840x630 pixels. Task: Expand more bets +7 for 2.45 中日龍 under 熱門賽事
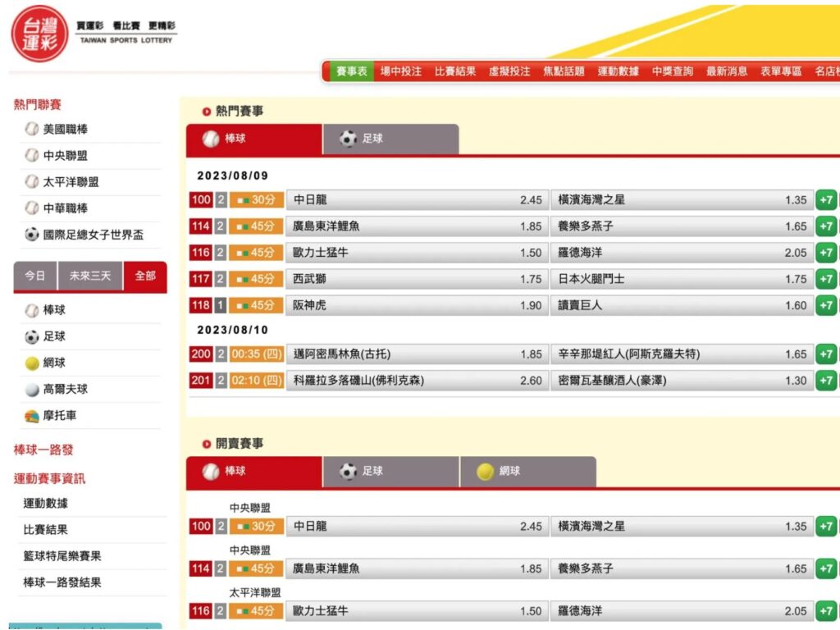coord(826,200)
